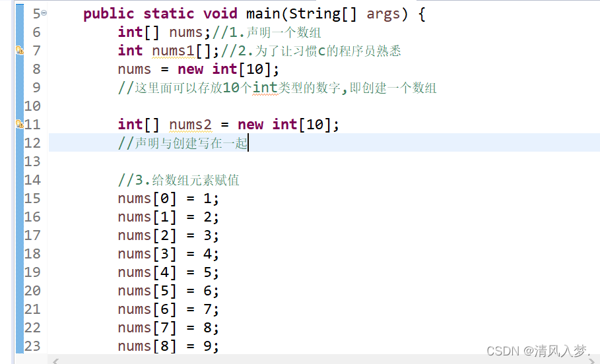
Task: Place cursor in 'public static void main' declaration
Action: click(182, 14)
